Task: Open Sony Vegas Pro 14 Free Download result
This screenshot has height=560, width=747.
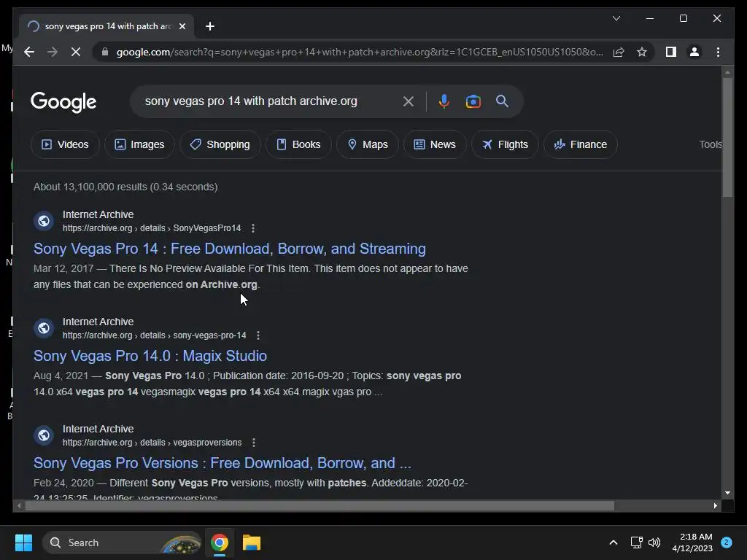Action: 230,249
